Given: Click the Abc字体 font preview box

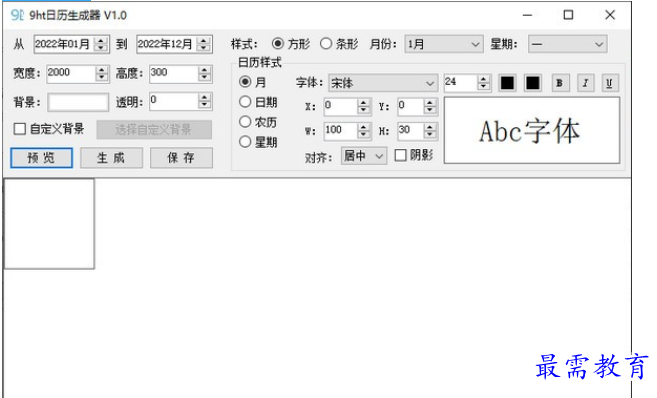Looking at the screenshot, I should tap(532, 130).
